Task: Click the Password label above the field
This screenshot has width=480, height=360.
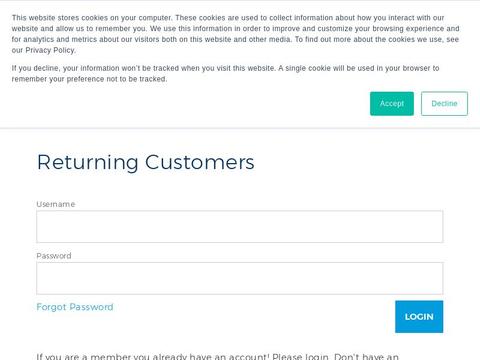Action: pyautogui.click(x=54, y=256)
